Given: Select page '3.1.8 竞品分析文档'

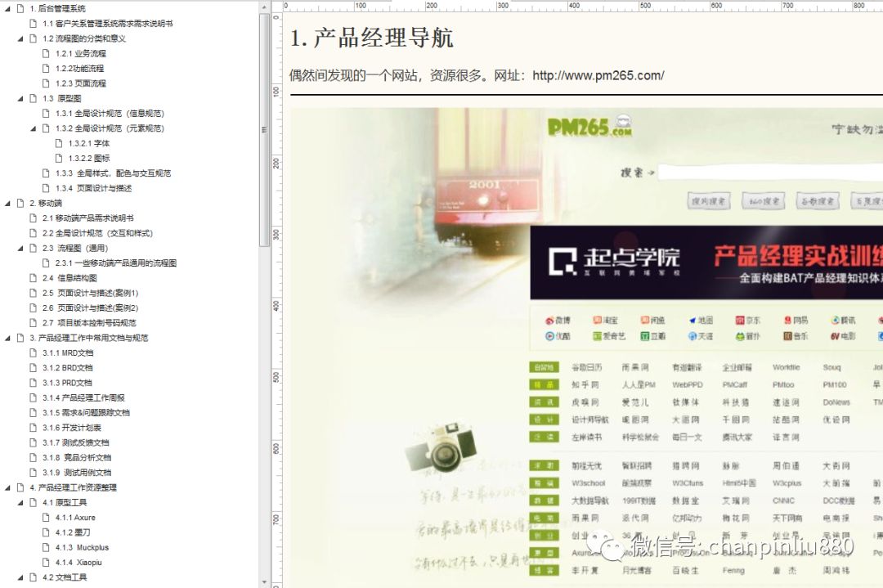Looking at the screenshot, I should (x=77, y=457).
